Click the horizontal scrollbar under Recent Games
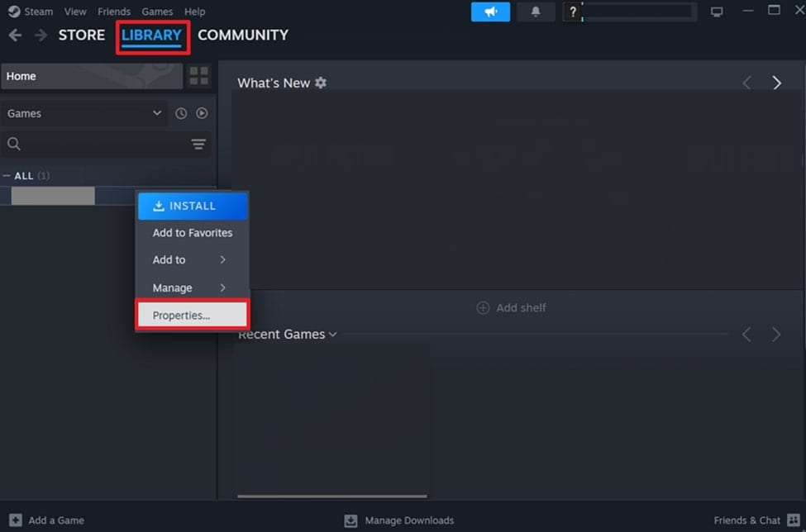 click(332, 496)
